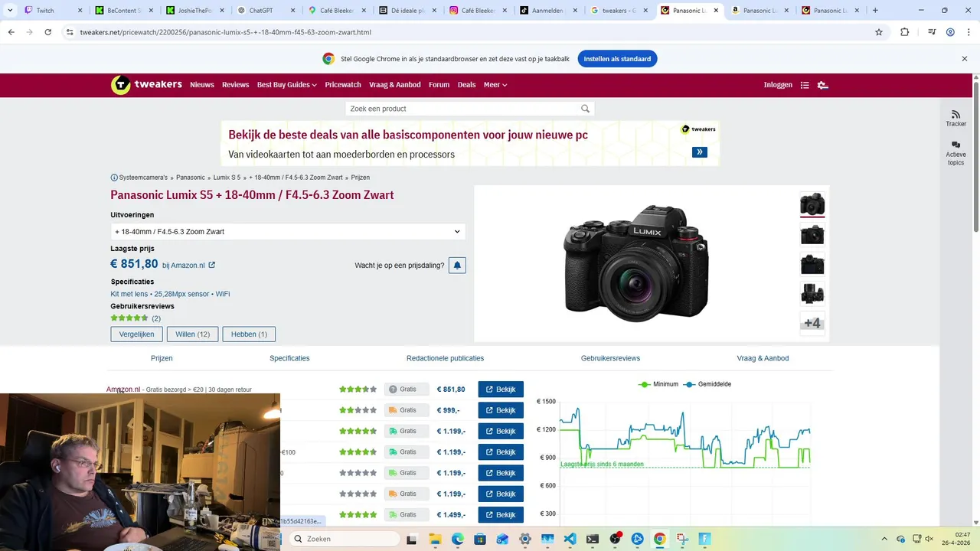Switch to the Specificaties tab
The image size is (980, 551).
289,358
